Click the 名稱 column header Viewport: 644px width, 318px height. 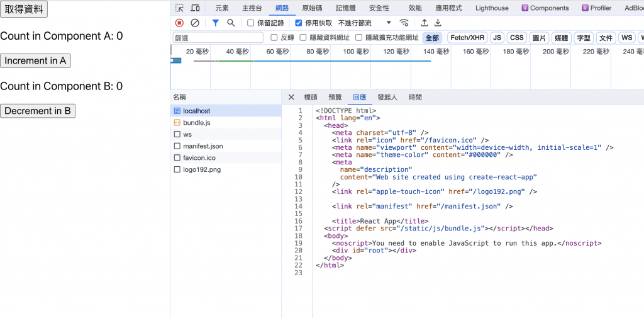click(226, 98)
